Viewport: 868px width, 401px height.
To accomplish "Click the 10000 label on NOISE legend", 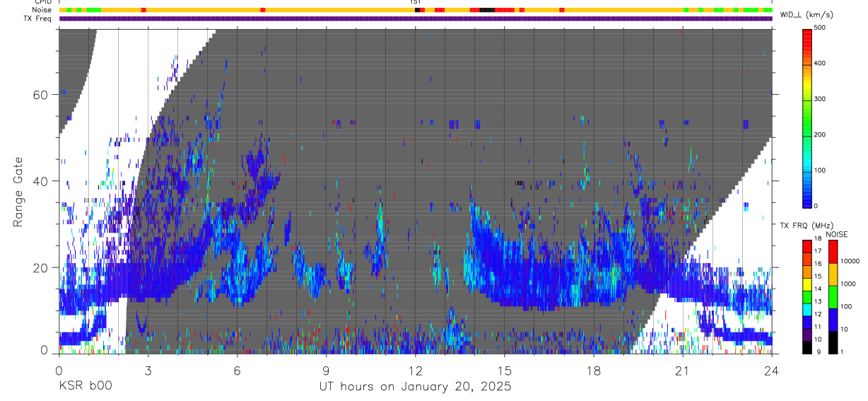I will 849,261.
